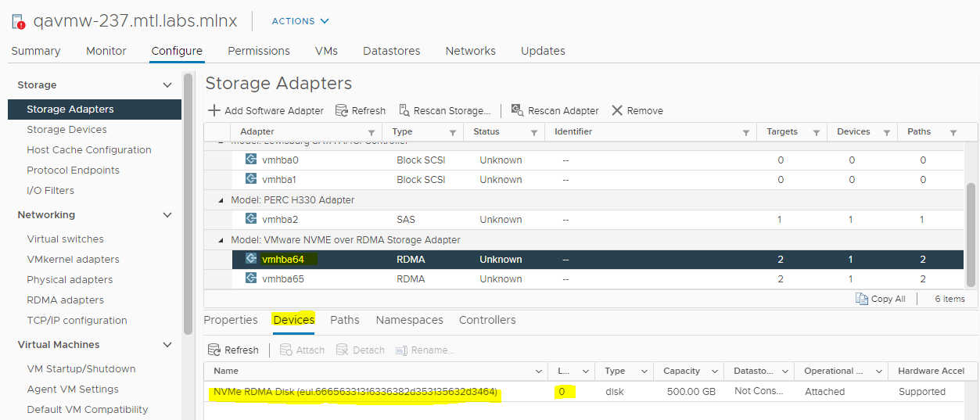The image size is (980, 420).
Task: Click Rescan Adapter button
Action: click(x=555, y=110)
